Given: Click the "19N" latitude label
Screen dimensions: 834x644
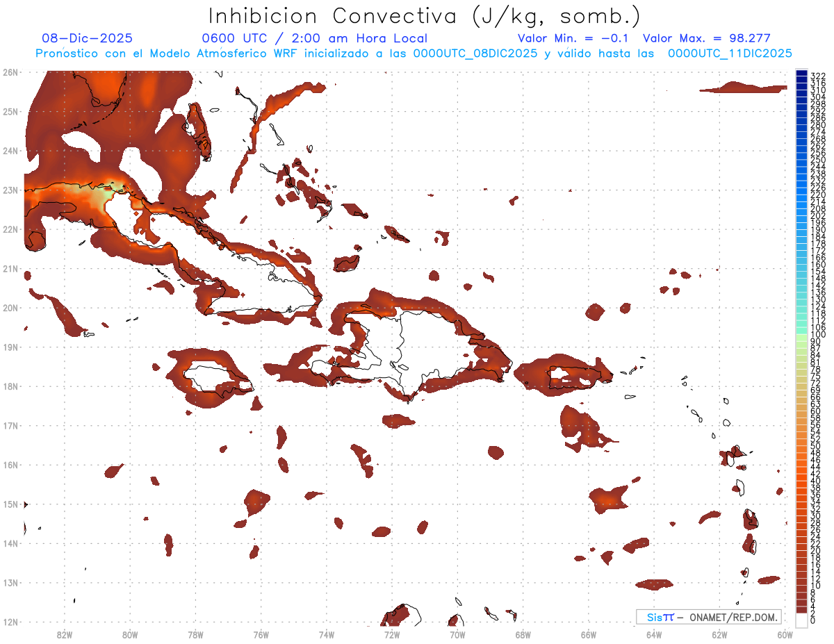Looking at the screenshot, I should click(10, 347).
